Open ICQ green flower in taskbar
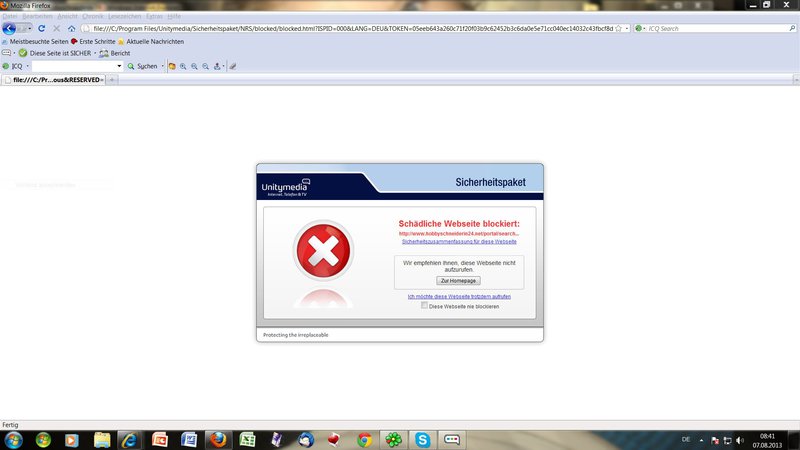 (393, 440)
